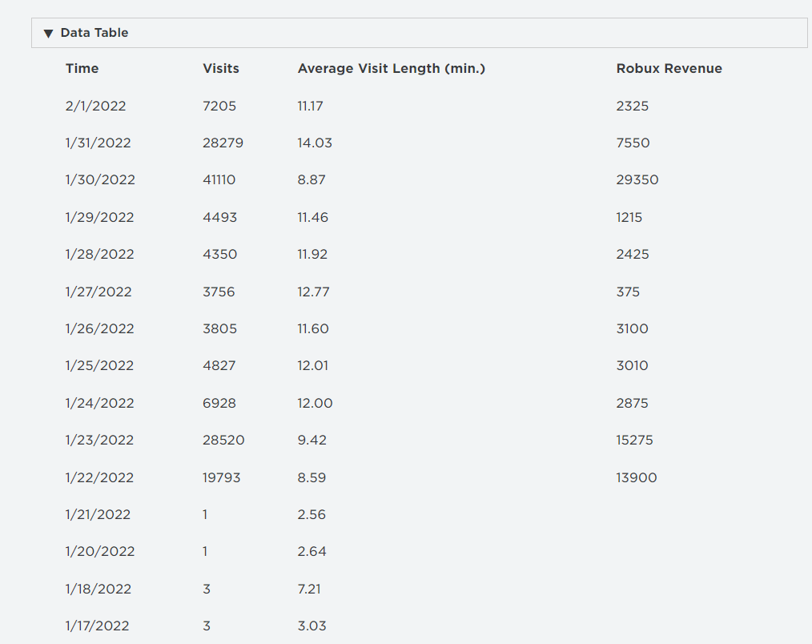Select the 2/1/2022 date cell

95,106
